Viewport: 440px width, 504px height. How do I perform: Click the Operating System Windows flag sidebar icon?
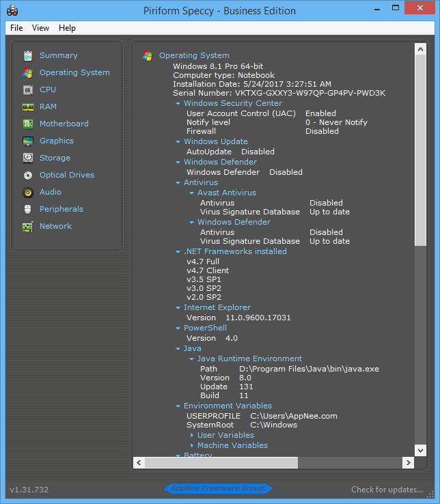pos(28,72)
